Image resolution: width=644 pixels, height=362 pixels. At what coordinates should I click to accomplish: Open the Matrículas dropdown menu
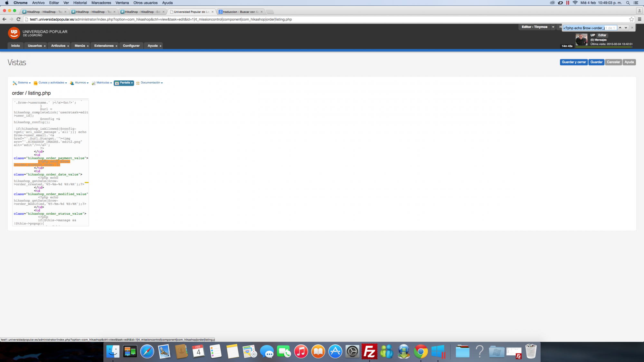(x=102, y=83)
